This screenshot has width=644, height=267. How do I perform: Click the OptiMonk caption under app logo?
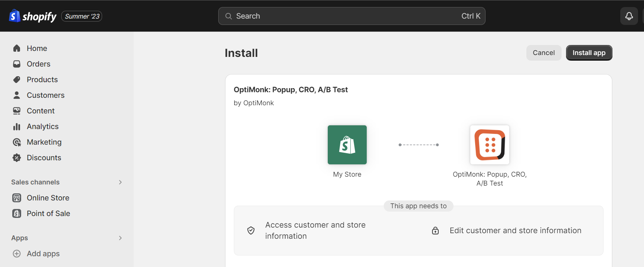pyautogui.click(x=490, y=179)
